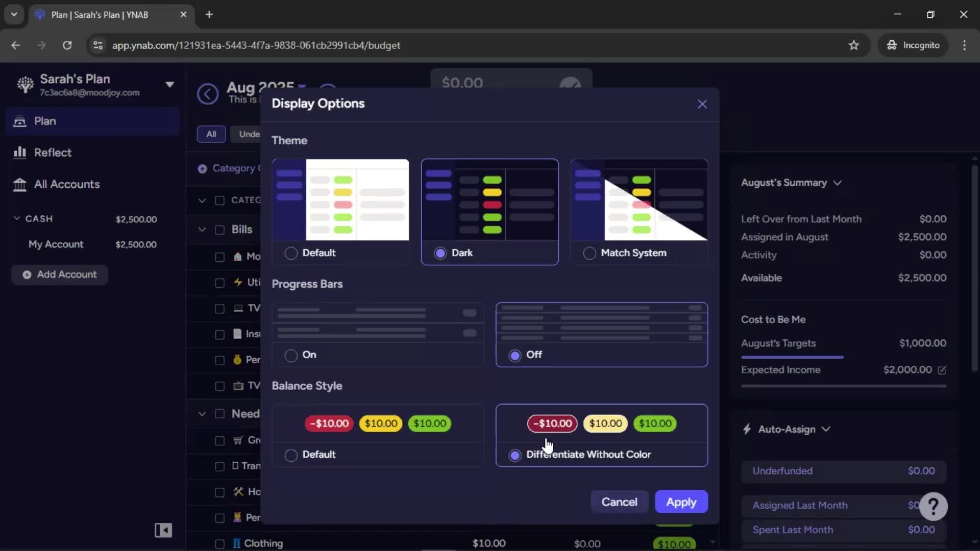Click the Underfunded auto-assign button
The width and height of the screenshot is (980, 551).
pos(844,471)
